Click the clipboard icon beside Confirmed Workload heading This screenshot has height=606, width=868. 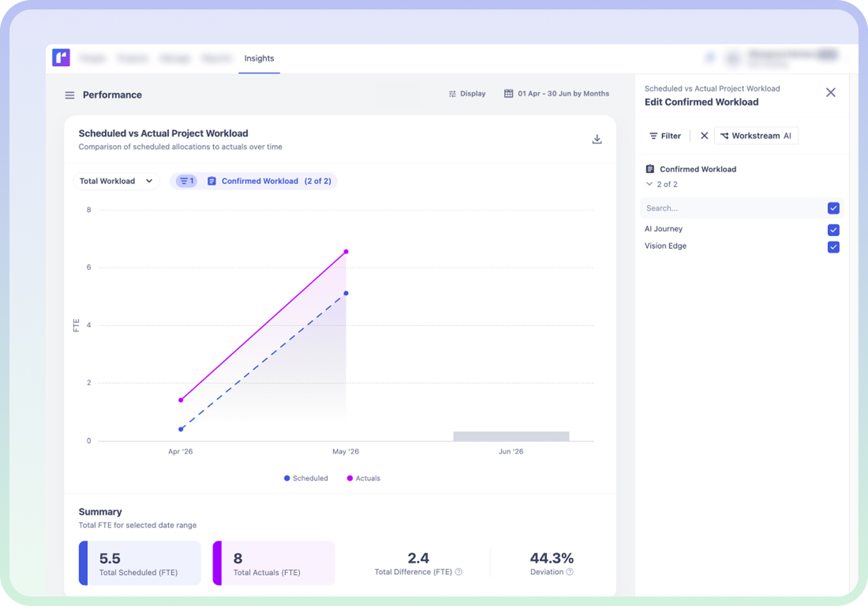(x=650, y=169)
